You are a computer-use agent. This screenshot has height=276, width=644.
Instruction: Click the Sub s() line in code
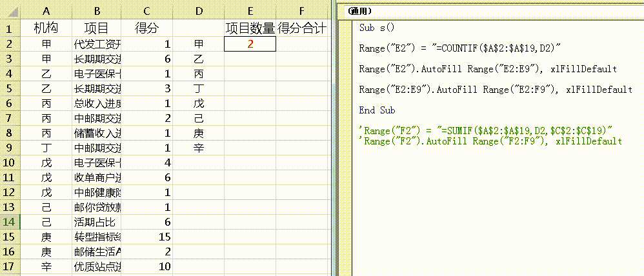[x=377, y=28]
